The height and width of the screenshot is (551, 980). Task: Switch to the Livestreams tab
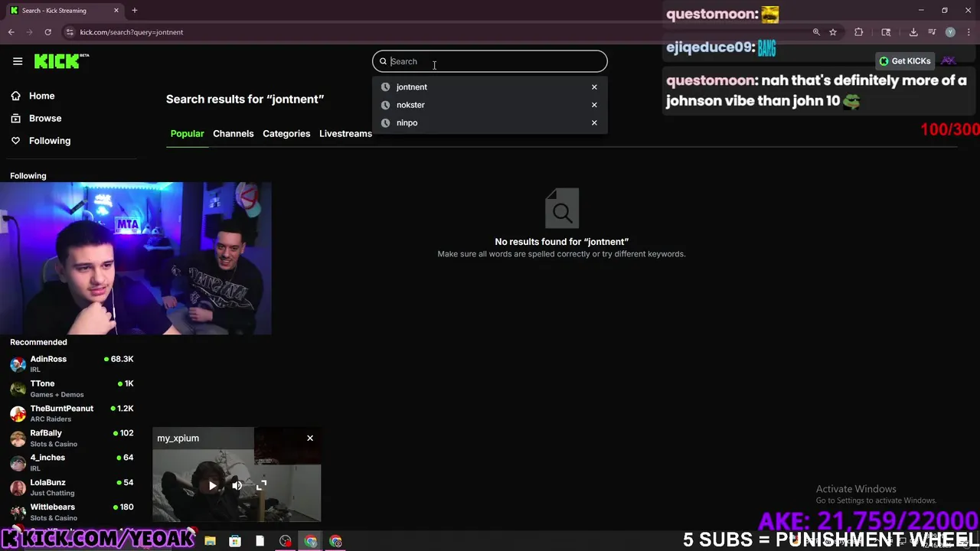(x=345, y=133)
